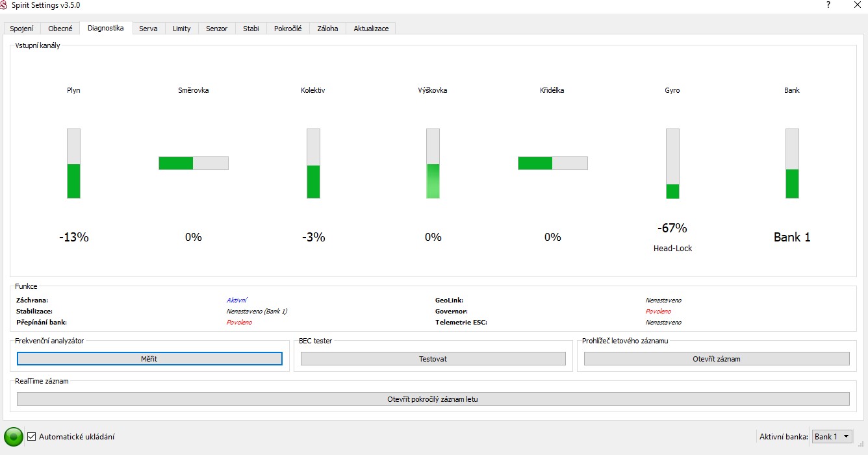Open the Pokročilé tab
868x455 pixels.
288,29
